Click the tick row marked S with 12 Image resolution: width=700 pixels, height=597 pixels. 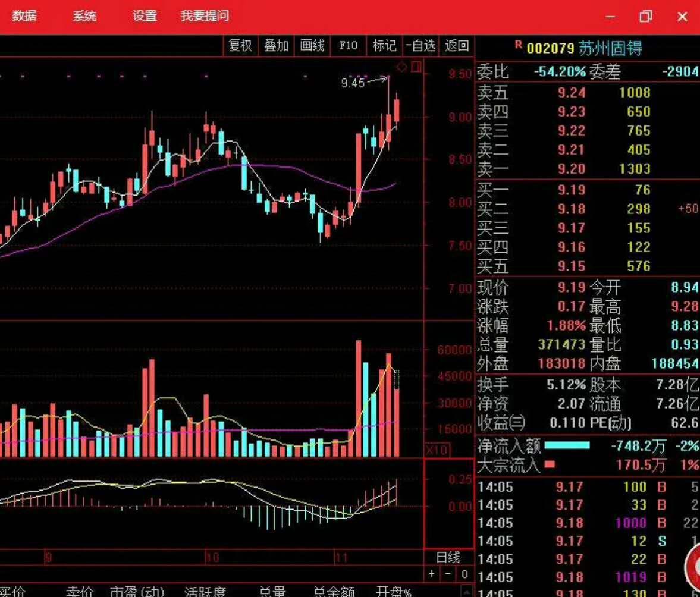[588, 541]
